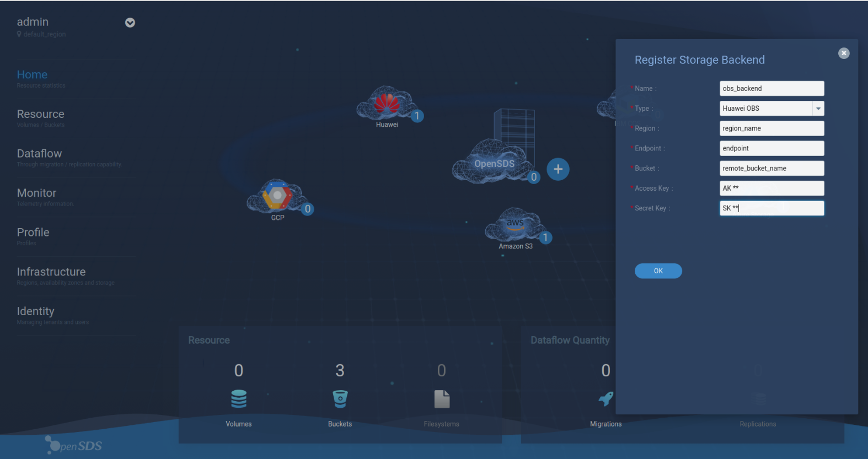Click the Replications label

(758, 424)
